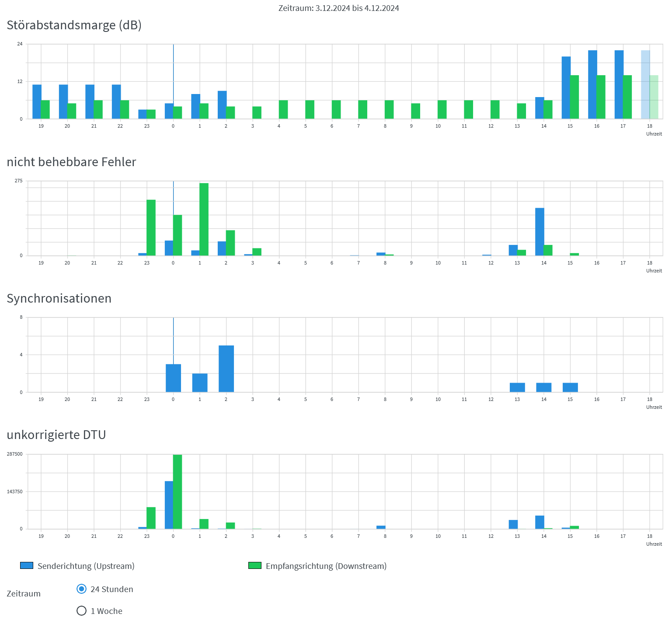Image resolution: width=672 pixels, height=624 pixels.
Task: Select the "1 Woche" time range option
Action: coord(81,611)
